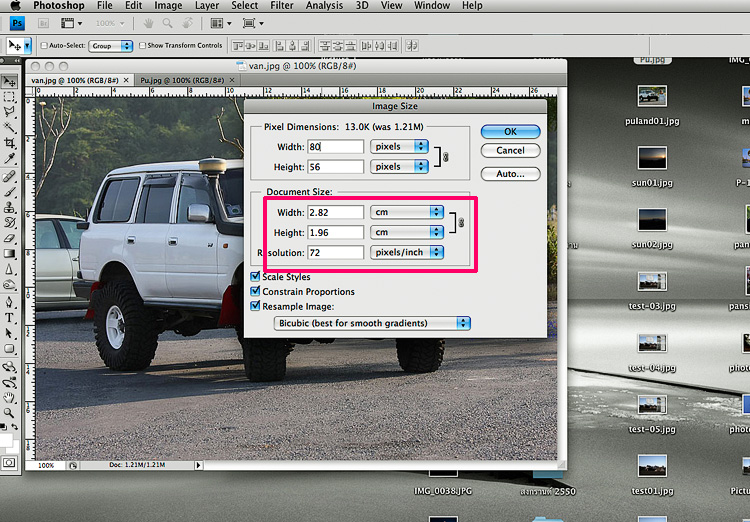Uncheck the Scale Styles checkbox
750x522 pixels.
(254, 277)
